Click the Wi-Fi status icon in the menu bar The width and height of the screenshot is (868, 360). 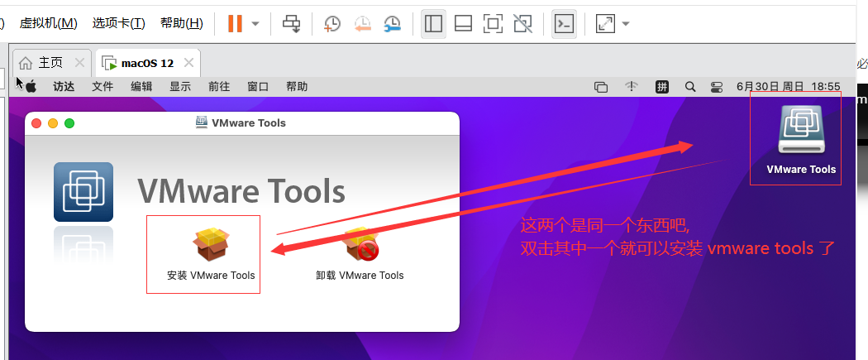coord(631,86)
